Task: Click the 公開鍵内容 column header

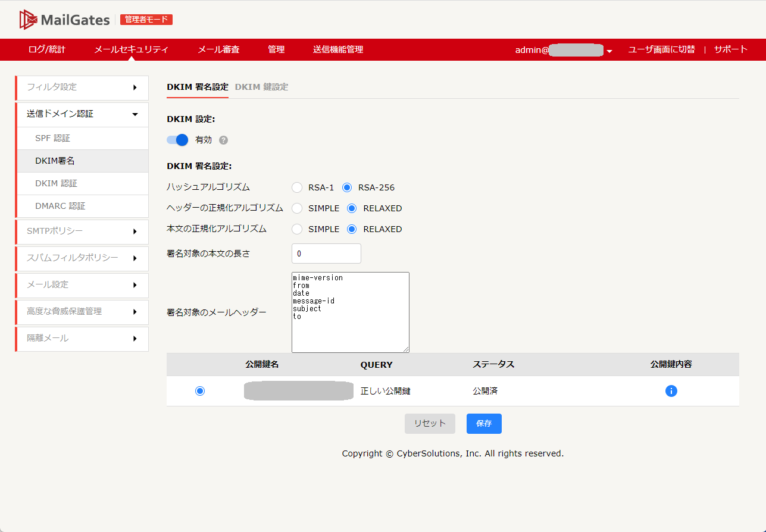Action: click(671, 364)
